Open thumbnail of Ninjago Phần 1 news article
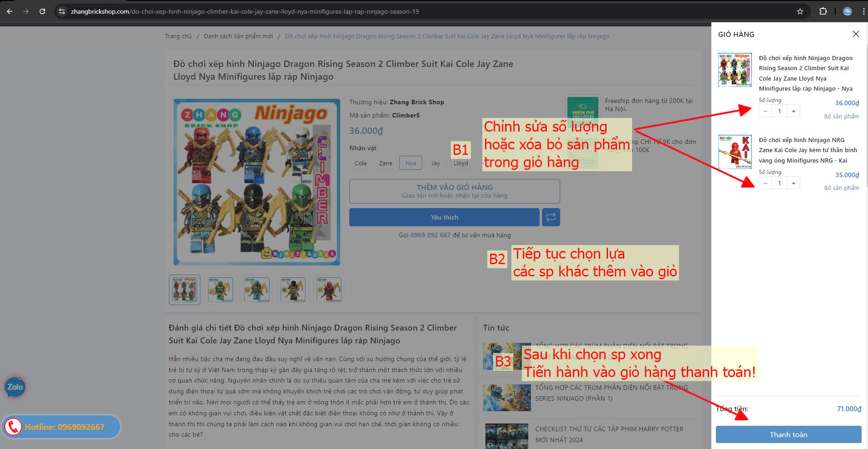The image size is (868, 449). click(507, 398)
